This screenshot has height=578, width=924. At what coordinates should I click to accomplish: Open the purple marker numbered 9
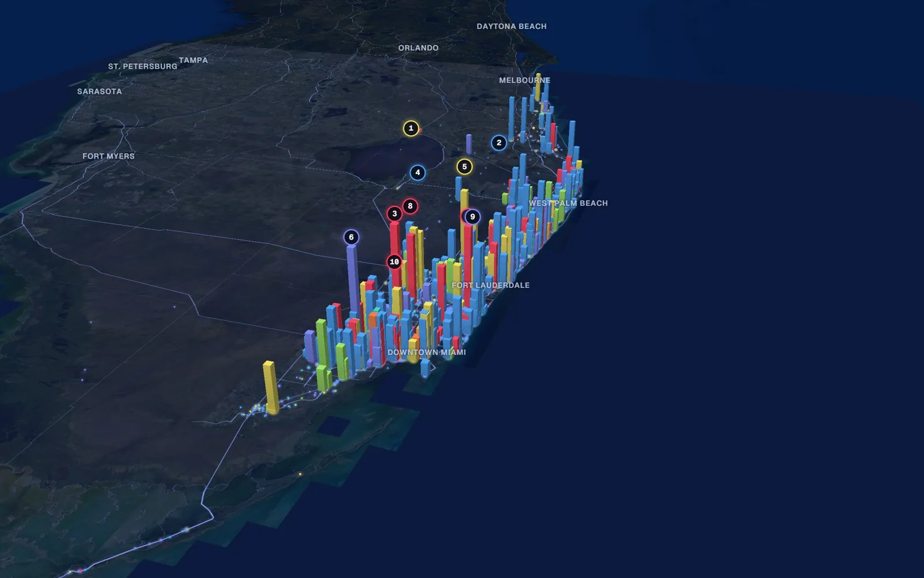(x=472, y=217)
